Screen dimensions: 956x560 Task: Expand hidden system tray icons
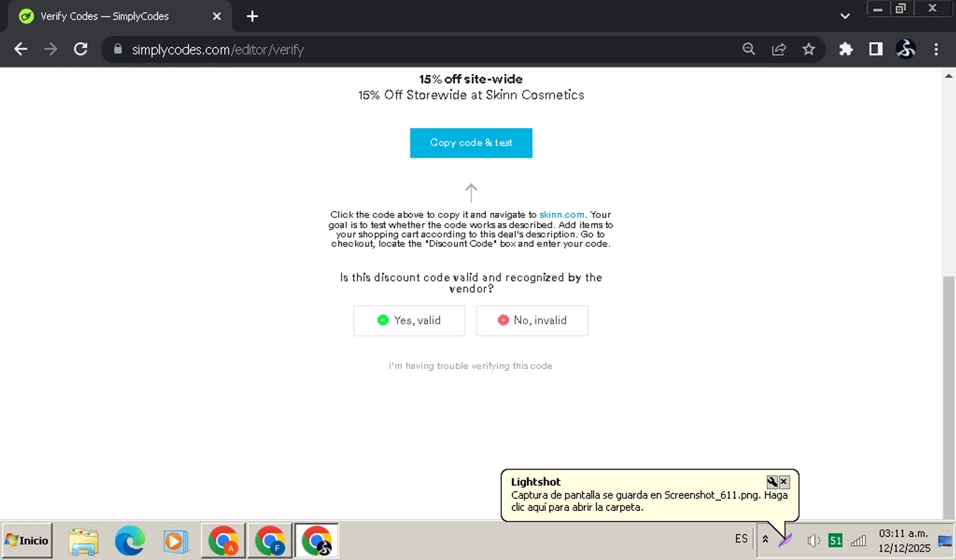[765, 540]
